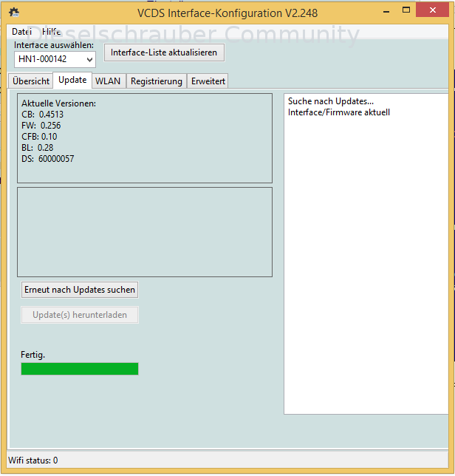455x476 pixels.
Task: Click the Aktuelle Versionen heading
Action: [58, 103]
